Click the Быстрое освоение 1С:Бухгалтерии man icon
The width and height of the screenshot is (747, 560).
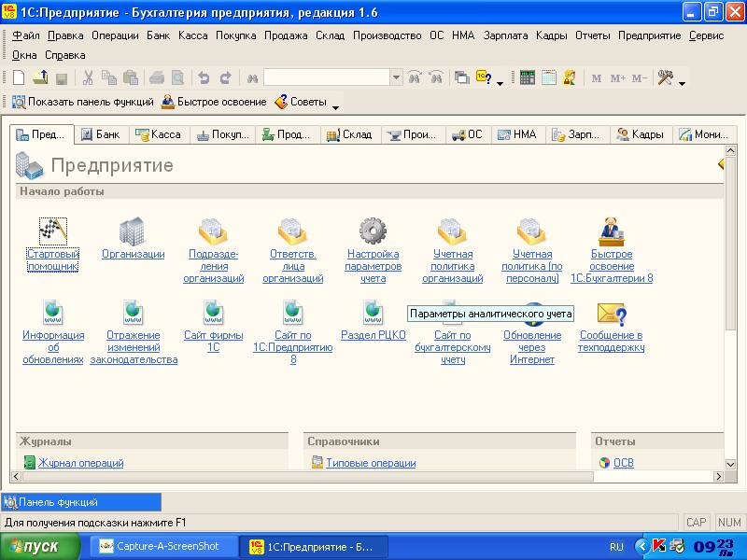612,231
